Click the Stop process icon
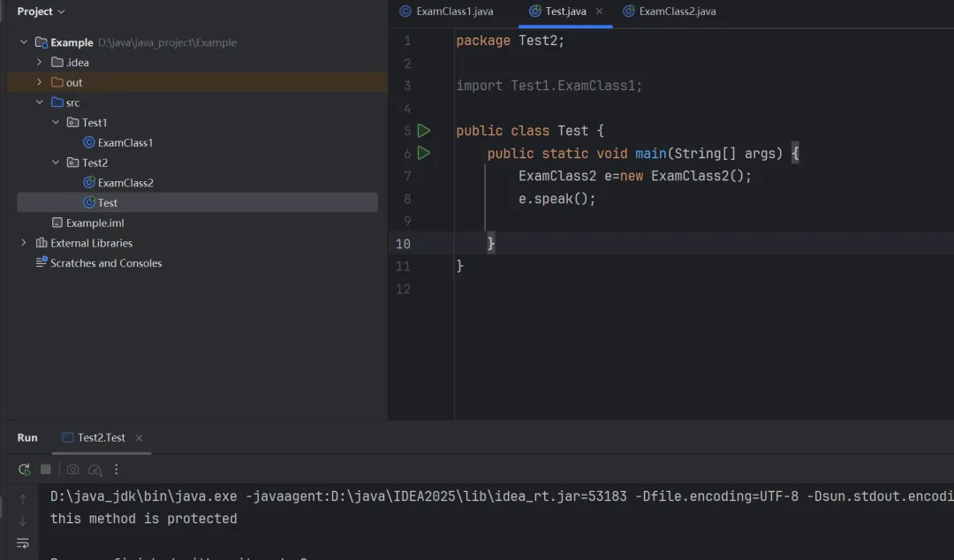954x560 pixels. coord(46,470)
